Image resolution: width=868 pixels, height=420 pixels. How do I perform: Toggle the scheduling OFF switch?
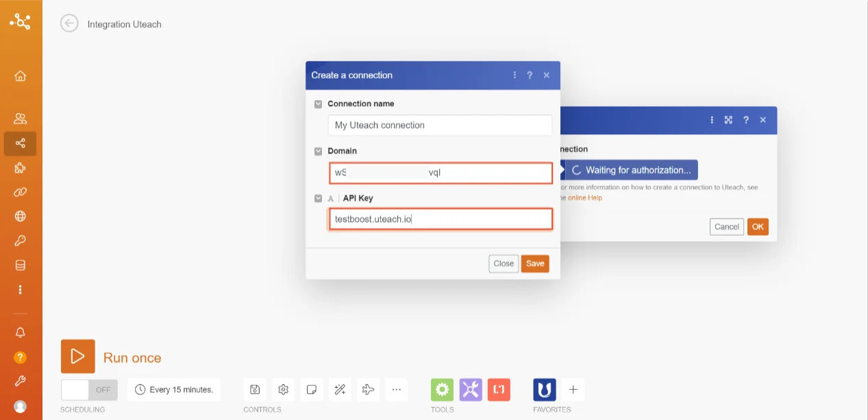click(89, 390)
